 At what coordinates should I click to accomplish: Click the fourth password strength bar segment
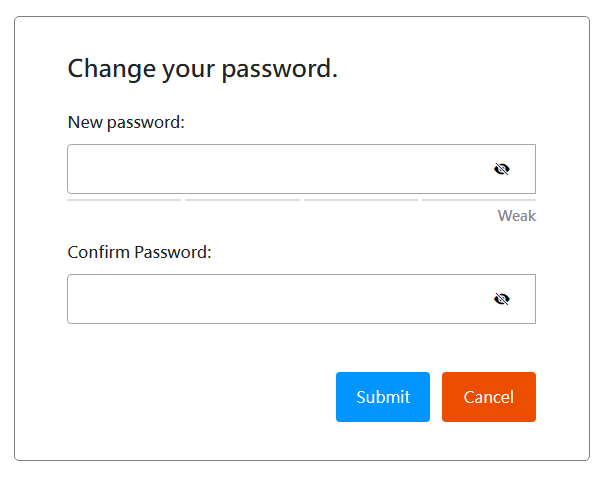(x=478, y=200)
